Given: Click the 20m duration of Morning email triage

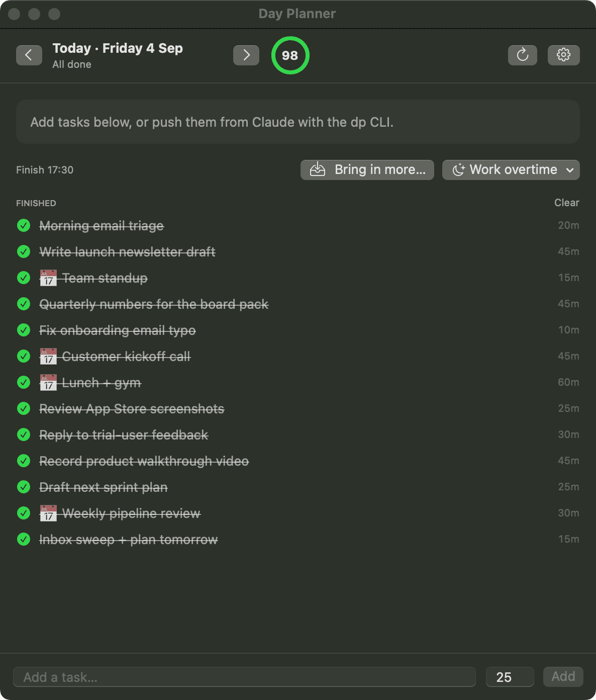Looking at the screenshot, I should (568, 225).
